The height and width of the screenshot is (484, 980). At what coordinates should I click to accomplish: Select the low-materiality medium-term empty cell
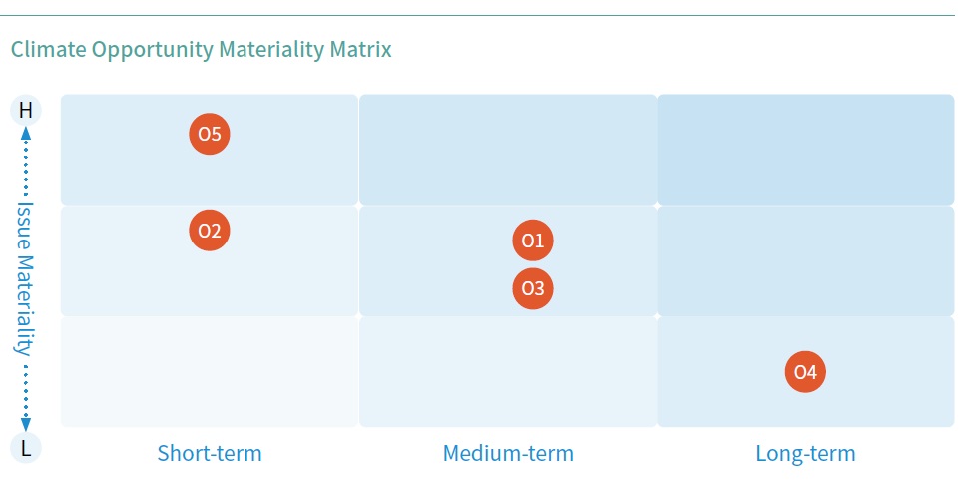508,371
